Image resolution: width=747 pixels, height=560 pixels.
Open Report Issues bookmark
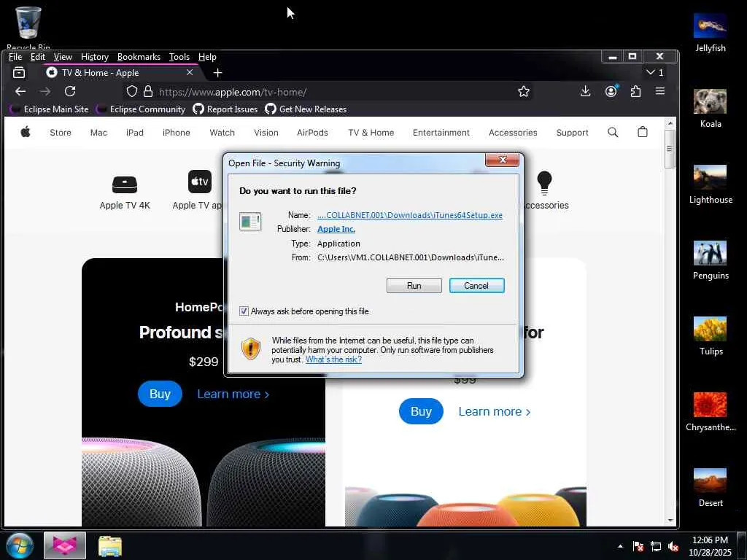tap(225, 109)
